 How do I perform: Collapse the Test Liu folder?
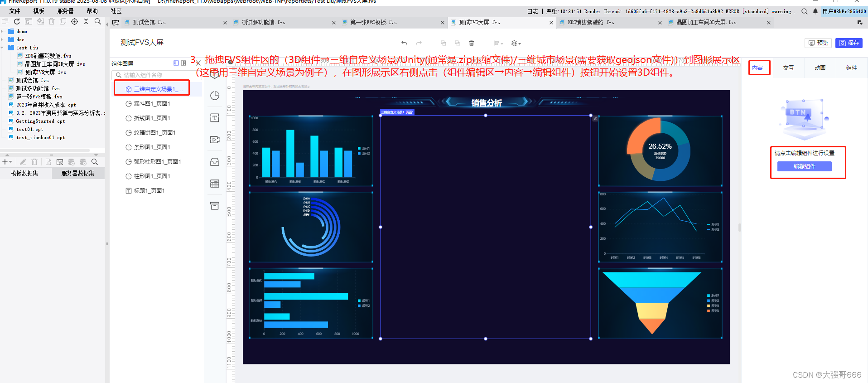pyautogui.click(x=2, y=48)
